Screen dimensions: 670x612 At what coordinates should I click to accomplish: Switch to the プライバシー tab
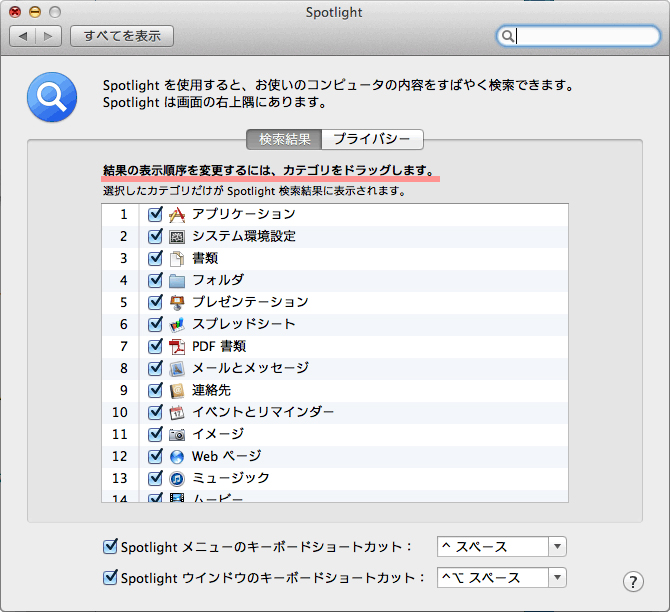[372, 139]
